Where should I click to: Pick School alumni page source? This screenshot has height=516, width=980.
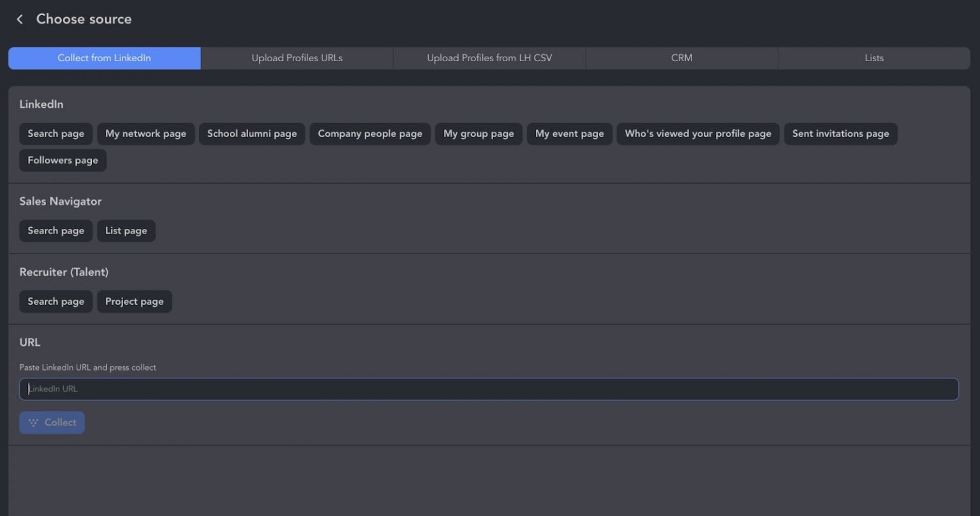(252, 134)
